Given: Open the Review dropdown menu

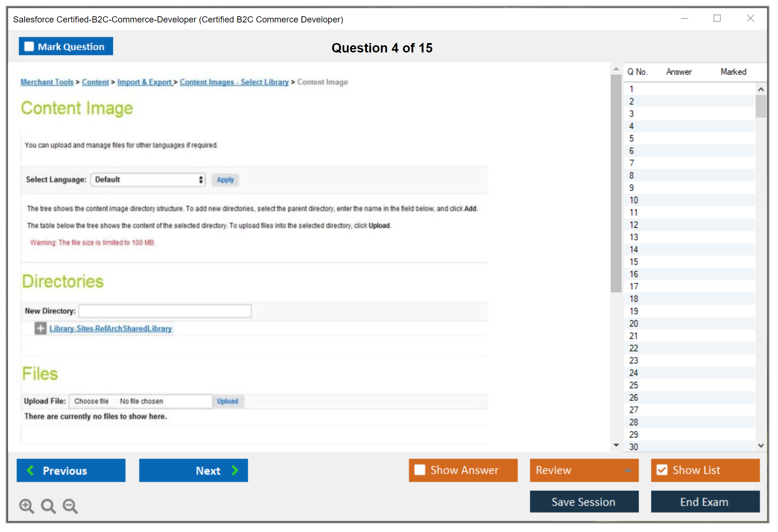Looking at the screenshot, I should point(584,470).
